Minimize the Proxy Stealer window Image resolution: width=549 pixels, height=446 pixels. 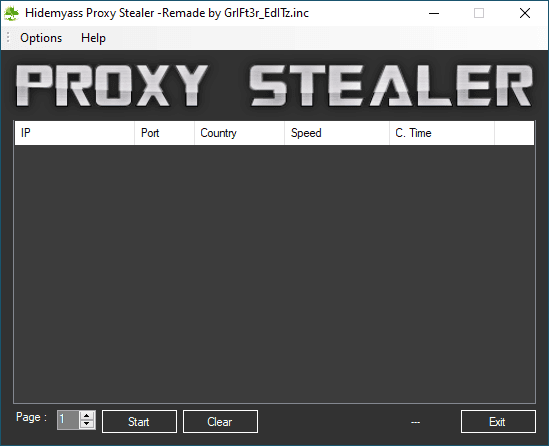(434, 13)
